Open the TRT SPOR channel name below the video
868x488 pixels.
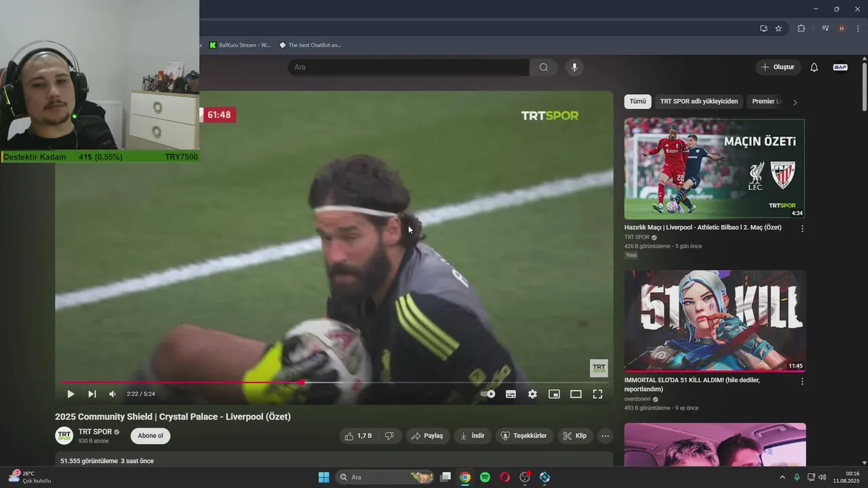pos(95,432)
